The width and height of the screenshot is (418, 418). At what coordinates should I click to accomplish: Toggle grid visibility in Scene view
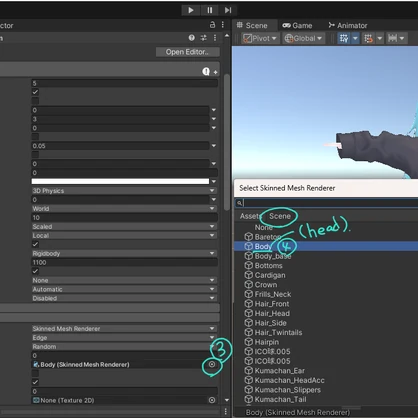coord(344,39)
